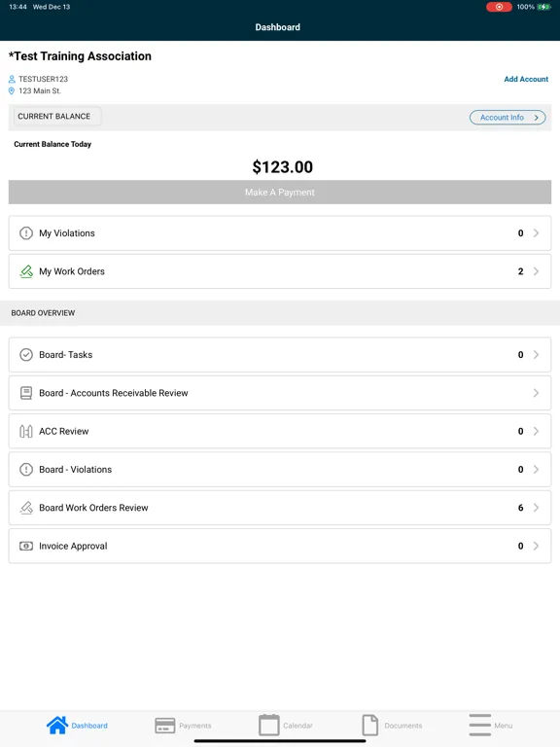
Task: Click the Make A Payment button
Action: (x=280, y=192)
